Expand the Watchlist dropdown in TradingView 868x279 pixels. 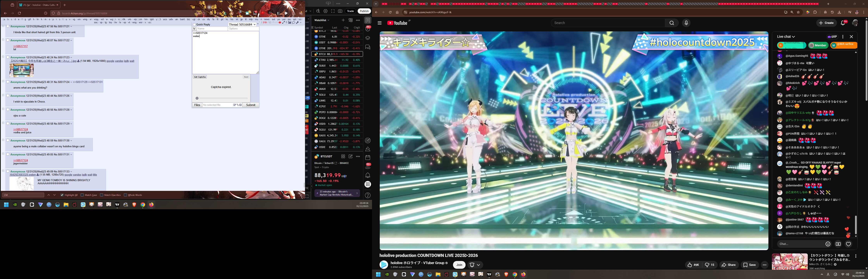click(x=322, y=20)
